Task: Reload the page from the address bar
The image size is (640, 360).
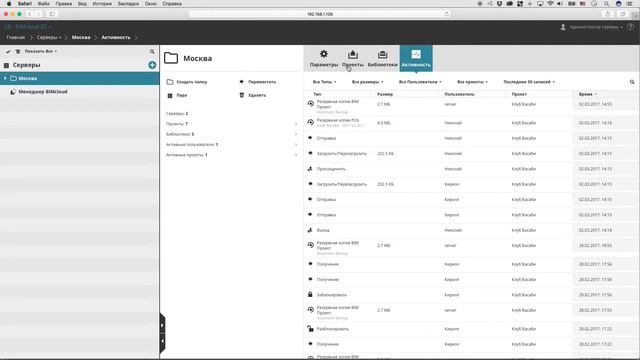Action: [447, 14]
